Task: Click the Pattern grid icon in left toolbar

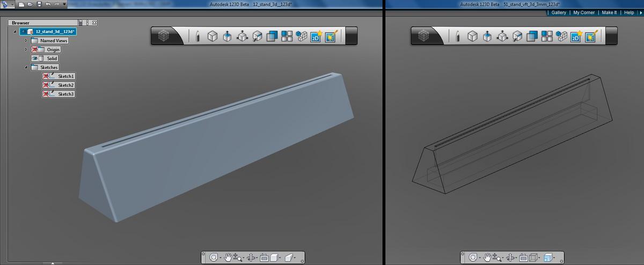Action: [x=287, y=36]
